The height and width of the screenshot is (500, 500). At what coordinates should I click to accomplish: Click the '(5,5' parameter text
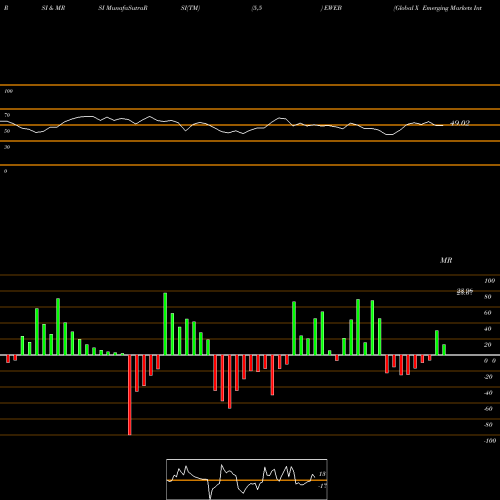[x=257, y=8]
